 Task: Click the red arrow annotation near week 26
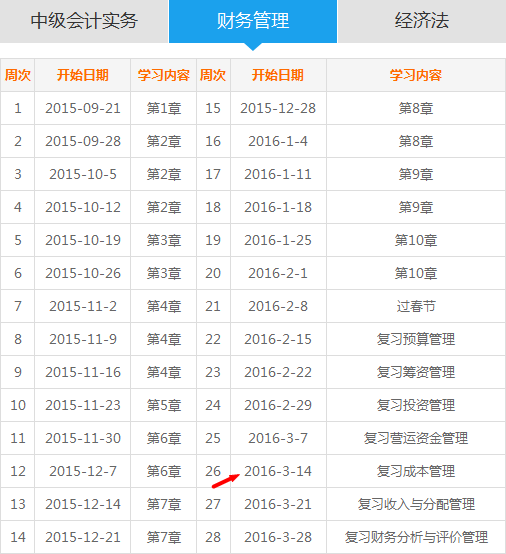click(225, 481)
